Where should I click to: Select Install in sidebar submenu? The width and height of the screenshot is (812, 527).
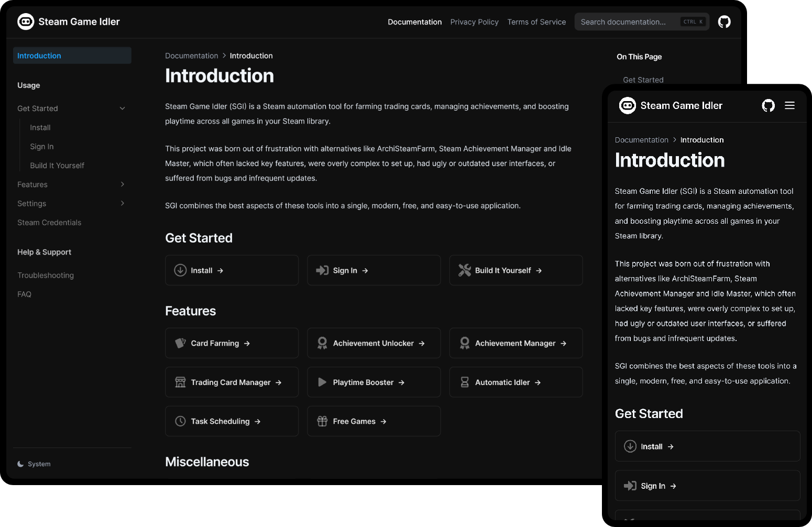pos(40,128)
